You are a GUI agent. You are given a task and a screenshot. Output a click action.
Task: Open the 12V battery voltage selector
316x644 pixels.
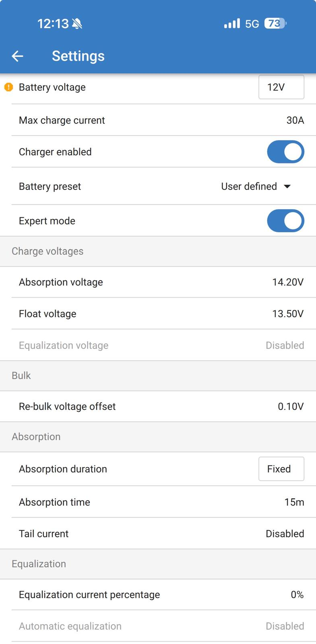coord(281,87)
